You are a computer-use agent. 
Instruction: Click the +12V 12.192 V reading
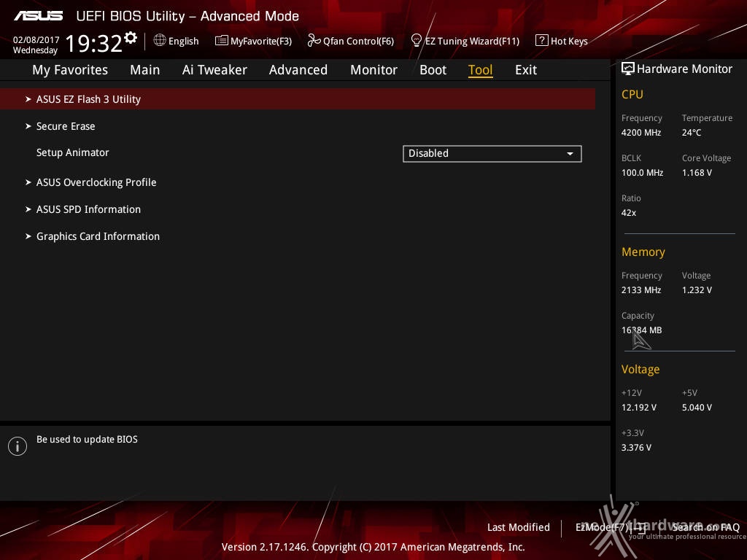[639, 408]
